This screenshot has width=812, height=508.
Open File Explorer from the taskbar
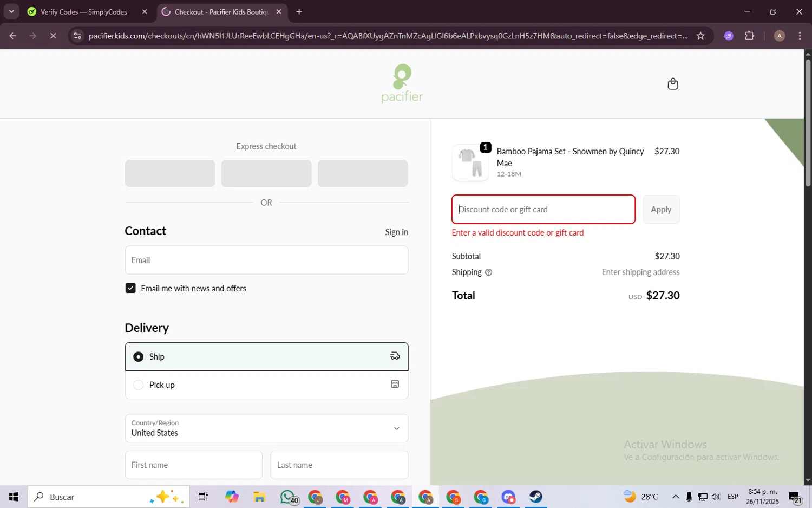tap(259, 497)
